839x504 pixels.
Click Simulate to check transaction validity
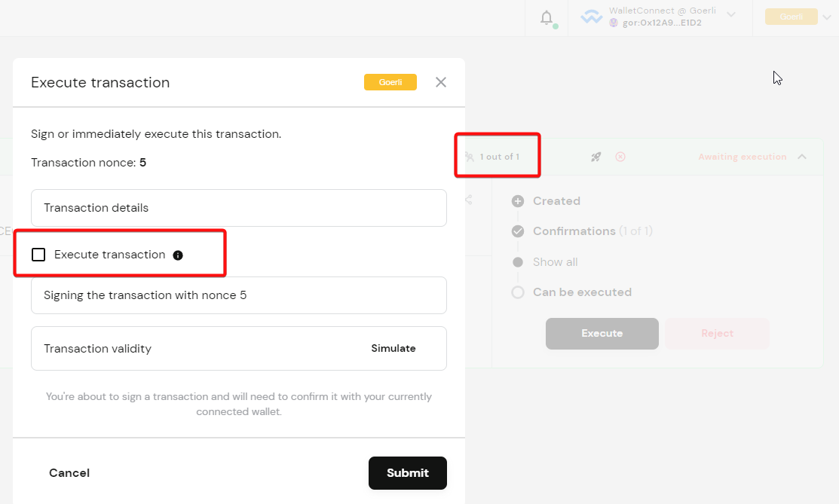[x=393, y=348]
